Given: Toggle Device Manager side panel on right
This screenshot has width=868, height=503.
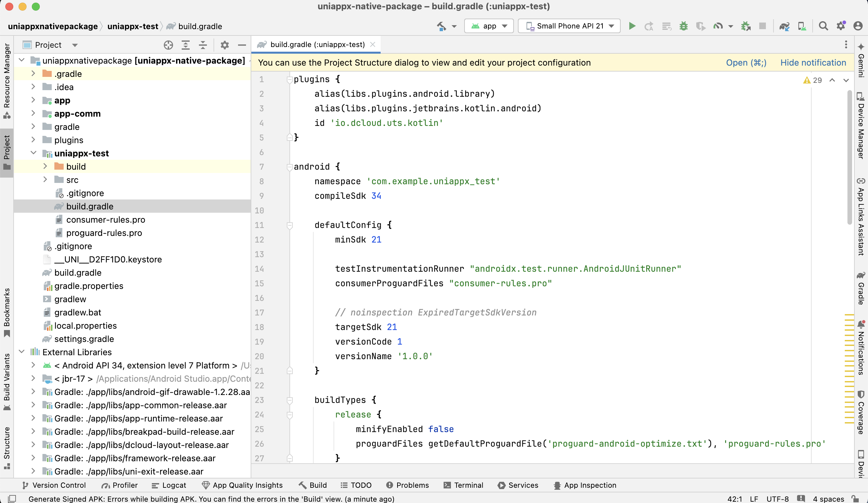Looking at the screenshot, I should click(861, 125).
